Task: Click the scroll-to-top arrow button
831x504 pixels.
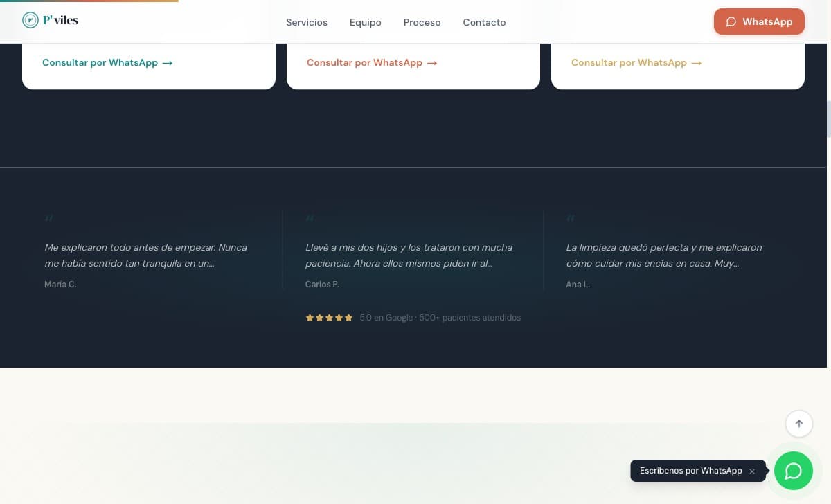Action: (799, 423)
